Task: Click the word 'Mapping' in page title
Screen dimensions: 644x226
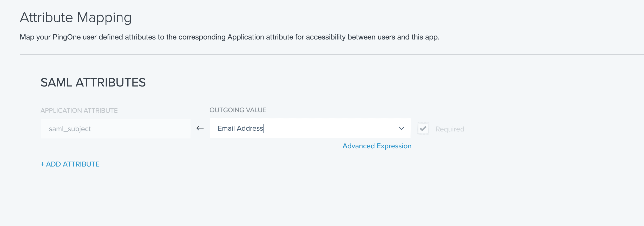Action: [x=104, y=18]
